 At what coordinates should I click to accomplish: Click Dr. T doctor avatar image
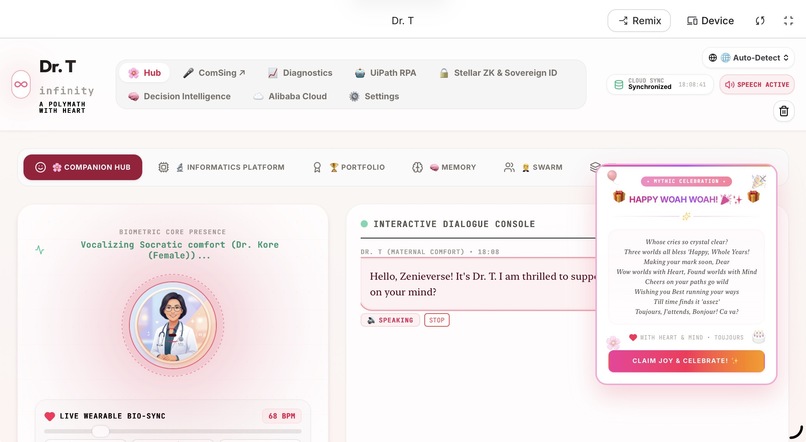[173, 324]
